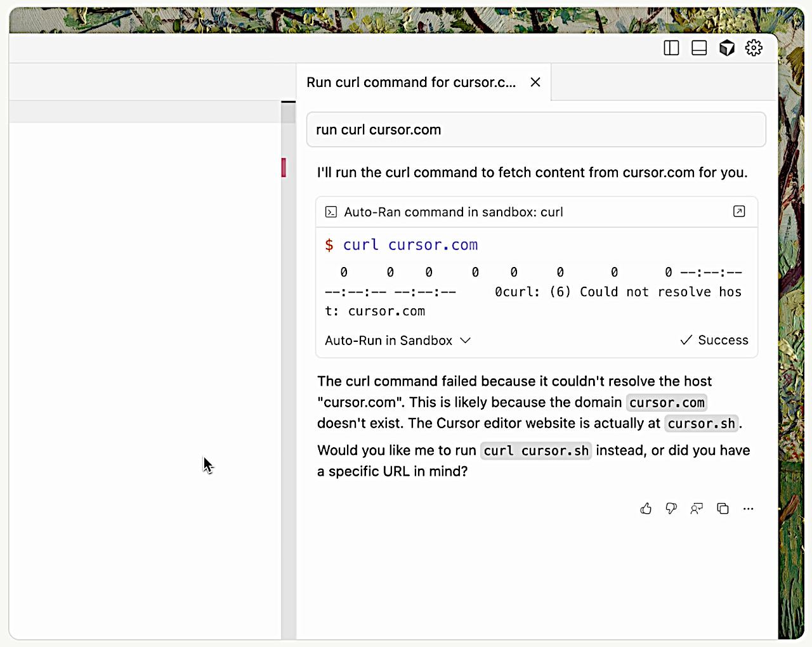This screenshot has width=812, height=647.
Task: Select the 'Run curl command for cursor.c...' tab
Action: [411, 82]
